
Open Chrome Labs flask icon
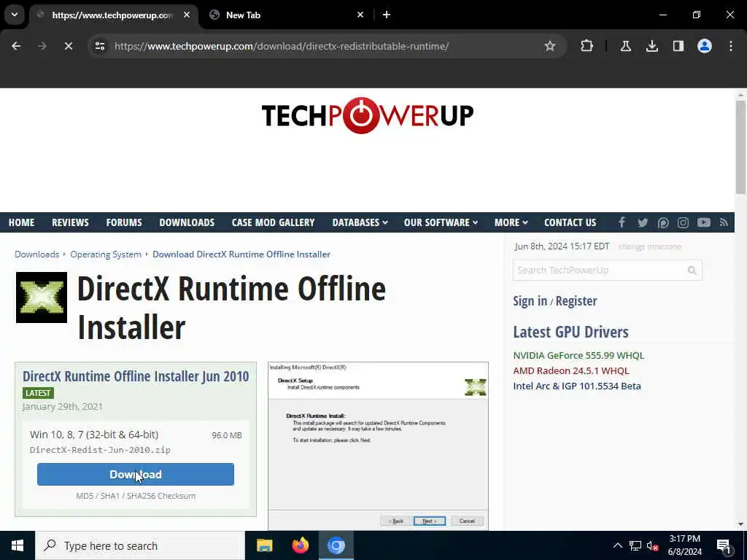click(x=625, y=46)
